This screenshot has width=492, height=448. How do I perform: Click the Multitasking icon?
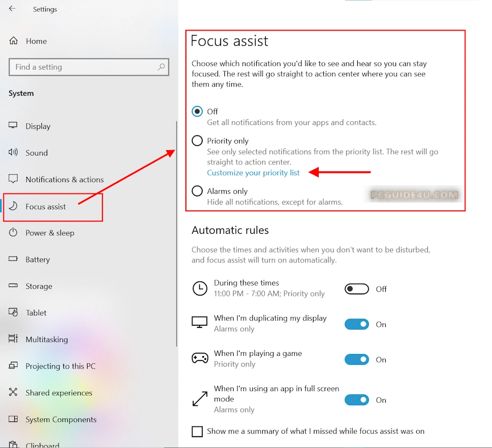tap(13, 339)
